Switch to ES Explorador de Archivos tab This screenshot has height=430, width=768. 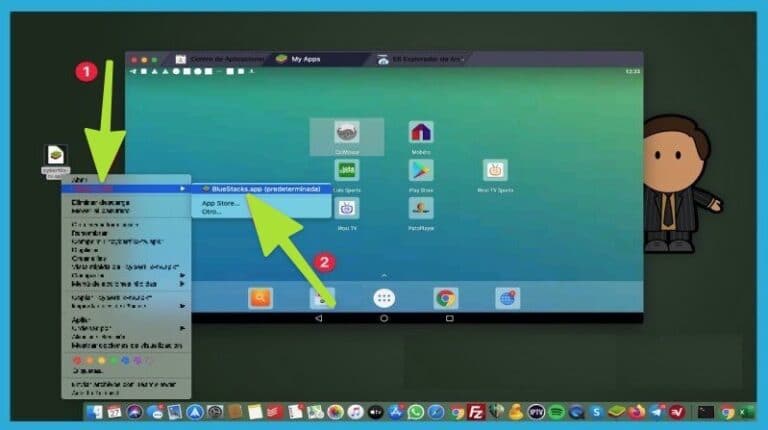(420, 59)
